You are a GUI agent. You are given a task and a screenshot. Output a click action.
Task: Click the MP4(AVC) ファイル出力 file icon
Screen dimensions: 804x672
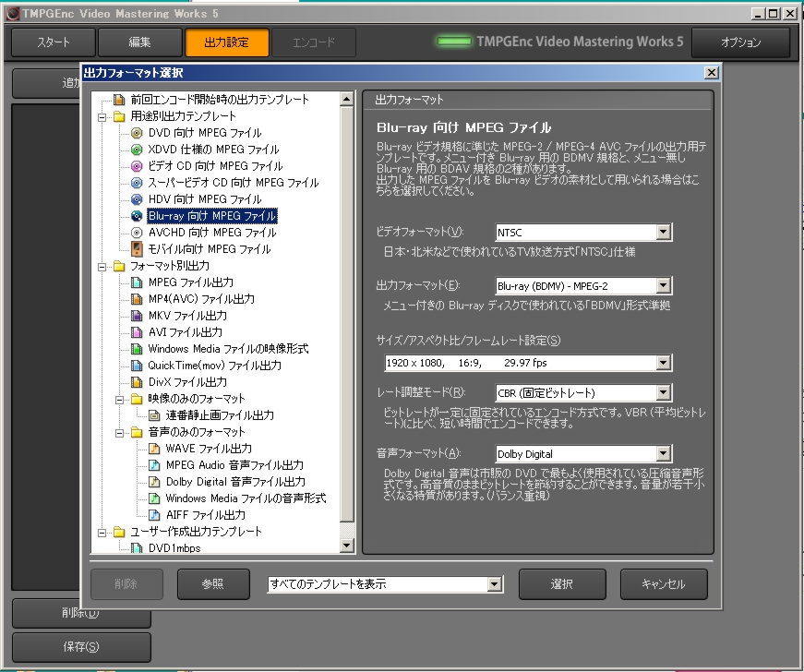(x=137, y=299)
